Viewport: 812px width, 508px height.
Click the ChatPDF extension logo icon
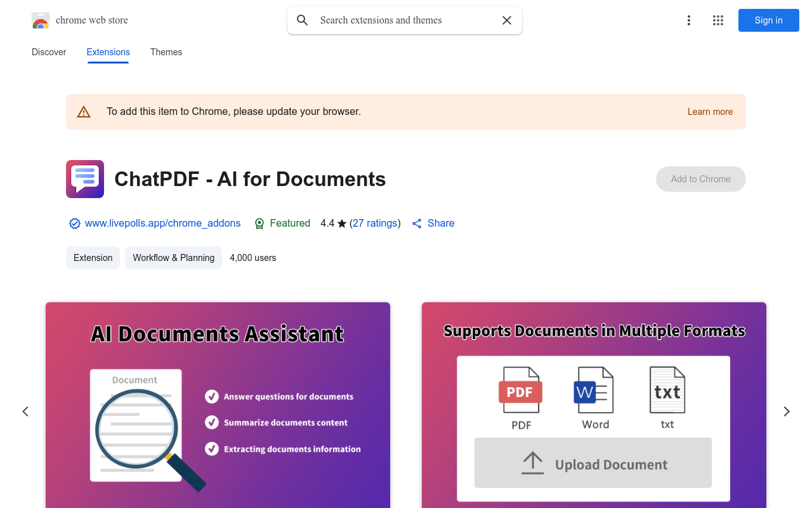pyautogui.click(x=85, y=179)
